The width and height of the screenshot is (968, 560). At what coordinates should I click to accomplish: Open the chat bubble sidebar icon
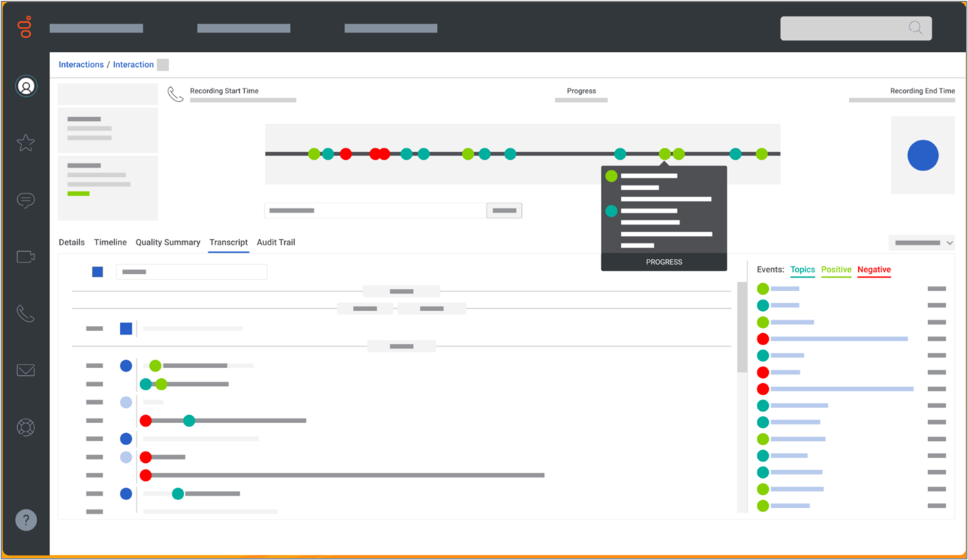[26, 200]
